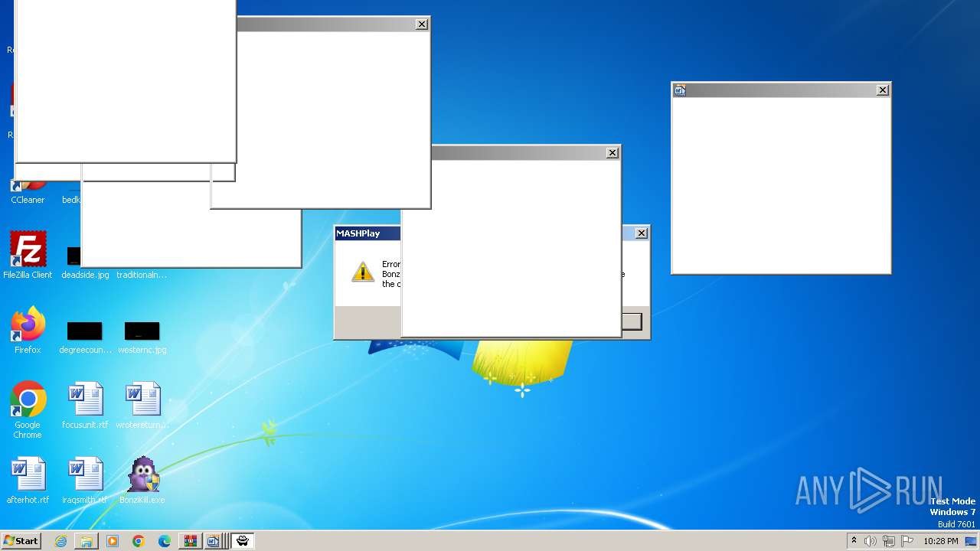The image size is (980, 551).
Task: Open the network status tray icon
Action: [889, 541]
